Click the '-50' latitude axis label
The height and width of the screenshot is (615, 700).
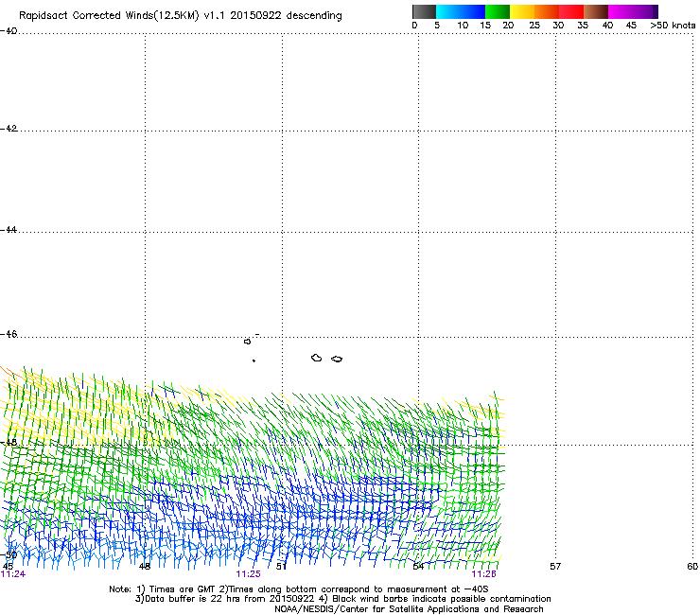click(9, 555)
